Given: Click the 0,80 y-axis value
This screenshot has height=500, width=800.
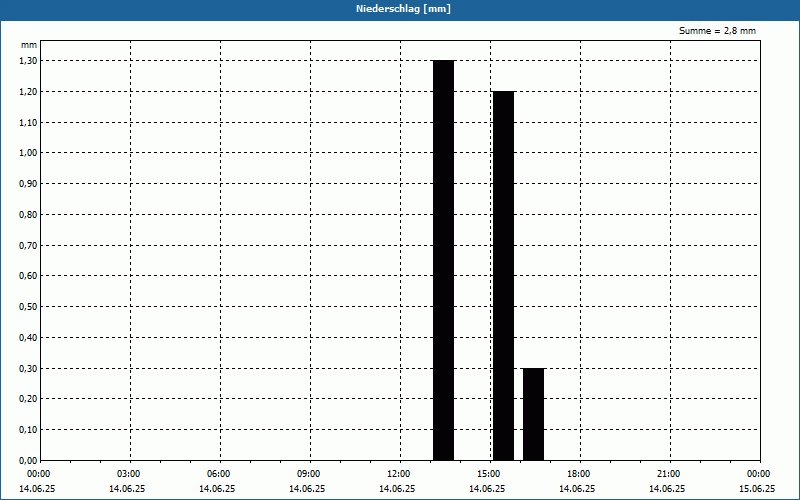Looking at the screenshot, I should pos(28,215).
